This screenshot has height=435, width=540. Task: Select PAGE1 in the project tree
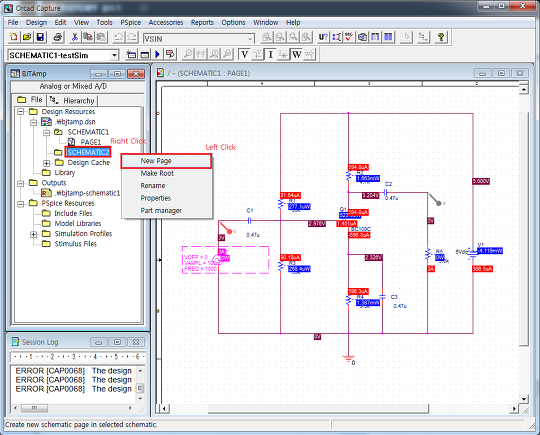point(91,142)
